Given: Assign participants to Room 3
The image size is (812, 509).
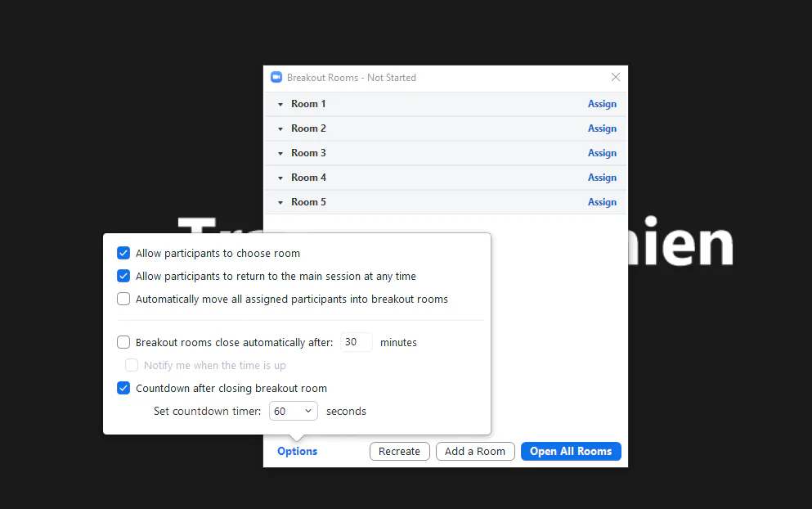Looking at the screenshot, I should tap(602, 153).
